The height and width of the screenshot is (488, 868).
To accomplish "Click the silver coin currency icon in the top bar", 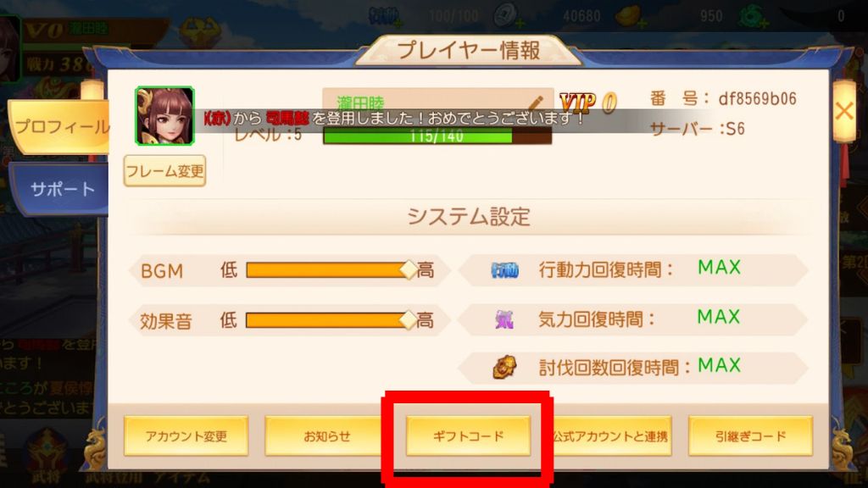I will coord(505,15).
